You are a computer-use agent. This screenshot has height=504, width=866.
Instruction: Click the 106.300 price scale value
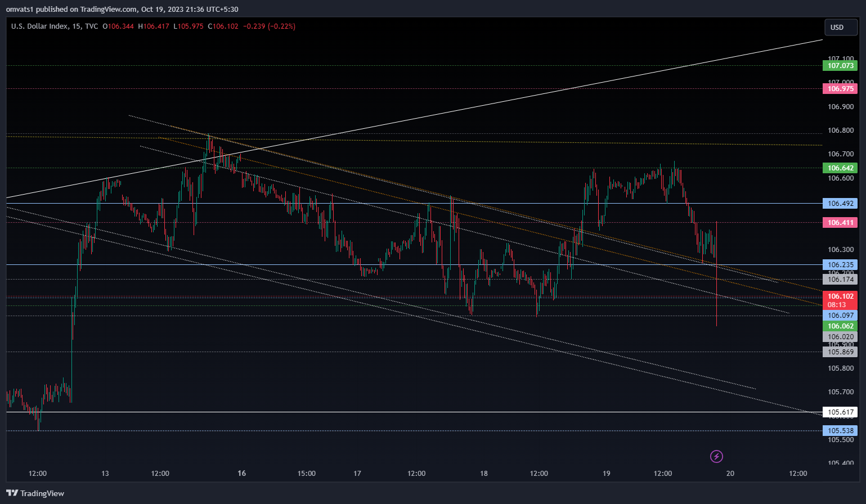click(841, 250)
